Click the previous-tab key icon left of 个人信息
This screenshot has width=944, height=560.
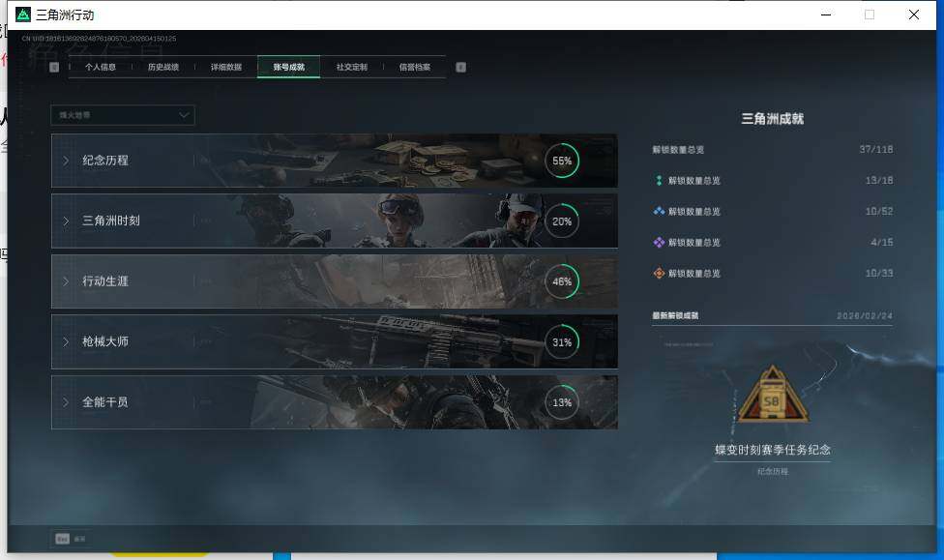point(54,67)
